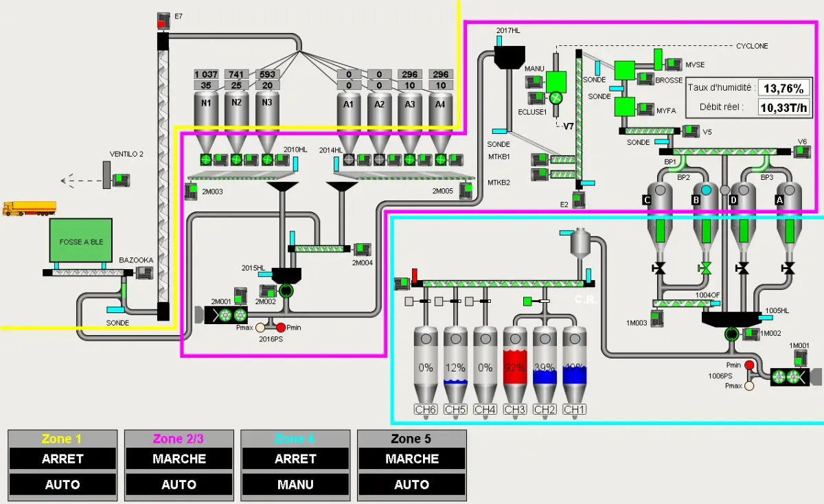Click the Zone 1 ARRET button
Image resolution: width=824 pixels, height=504 pixels.
click(x=62, y=459)
